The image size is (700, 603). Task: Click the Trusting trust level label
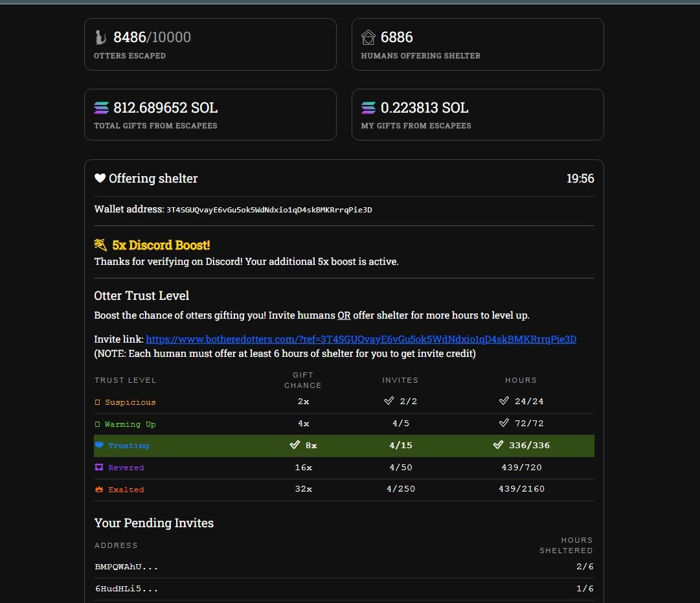click(129, 446)
